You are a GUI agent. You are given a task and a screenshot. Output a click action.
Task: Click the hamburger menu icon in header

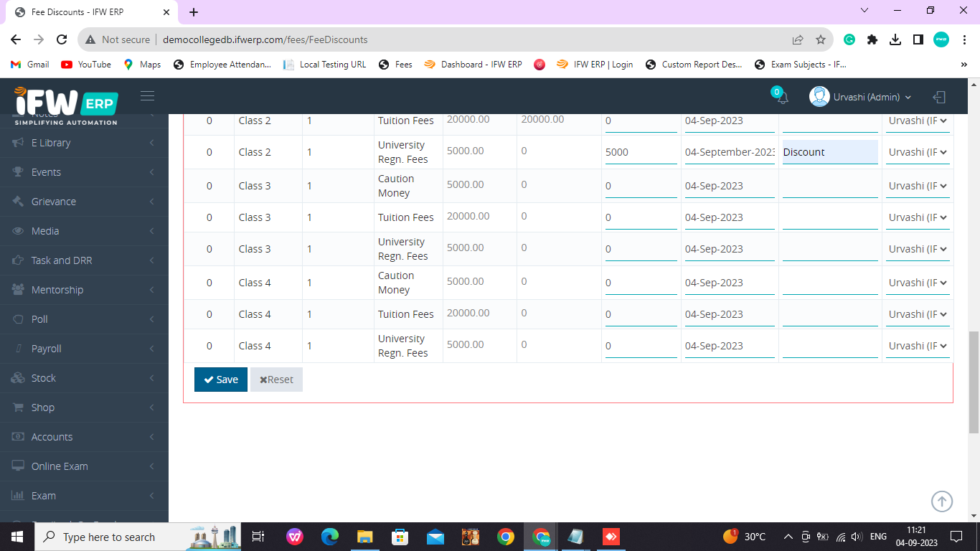(x=147, y=96)
